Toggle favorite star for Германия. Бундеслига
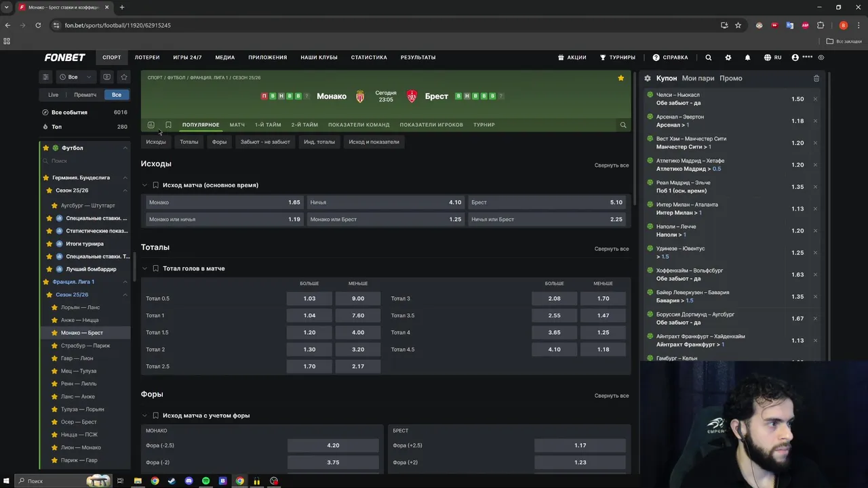Screen dimensions: 868x488 46,178
